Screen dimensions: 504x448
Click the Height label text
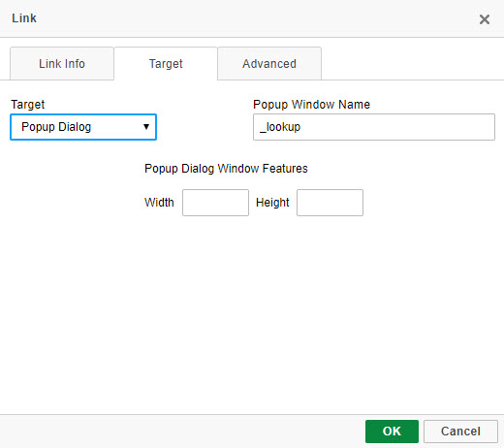(272, 203)
